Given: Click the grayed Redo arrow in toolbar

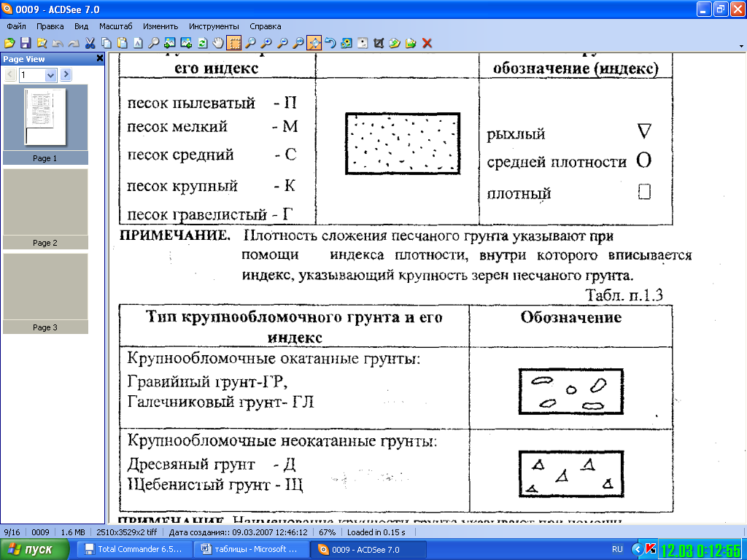Looking at the screenshot, I should pos(74,43).
